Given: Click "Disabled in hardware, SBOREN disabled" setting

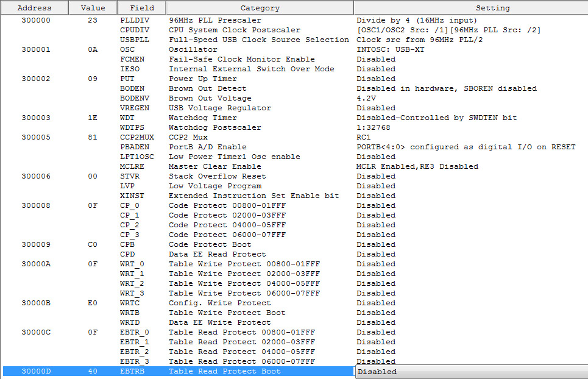Looking at the screenshot, I should tap(447, 88).
